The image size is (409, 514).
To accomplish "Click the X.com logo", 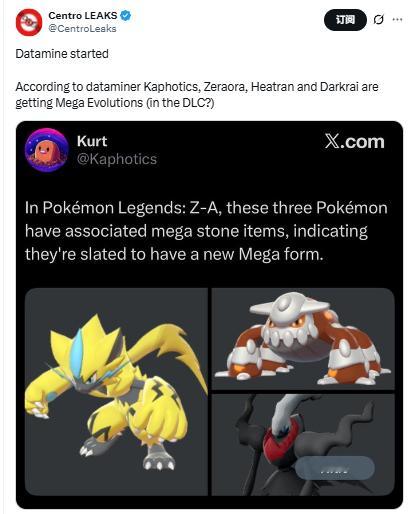I will coord(355,142).
